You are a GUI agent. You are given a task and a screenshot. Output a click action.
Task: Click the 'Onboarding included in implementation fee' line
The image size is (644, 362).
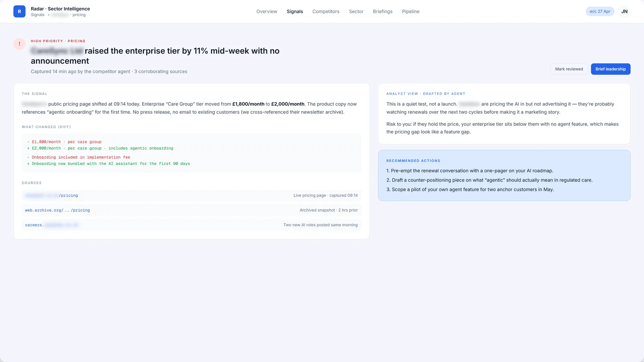[x=78, y=157]
